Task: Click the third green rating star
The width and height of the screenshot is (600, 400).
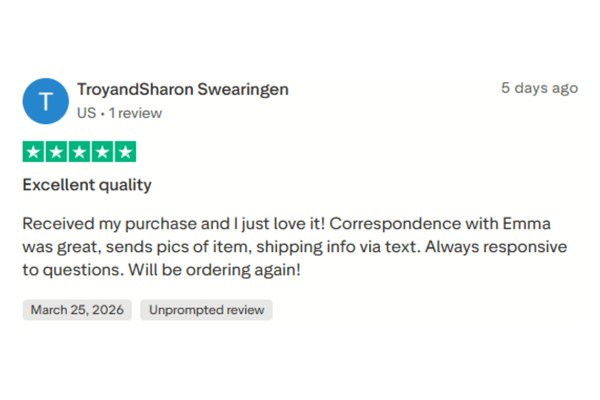Action: coord(79,152)
